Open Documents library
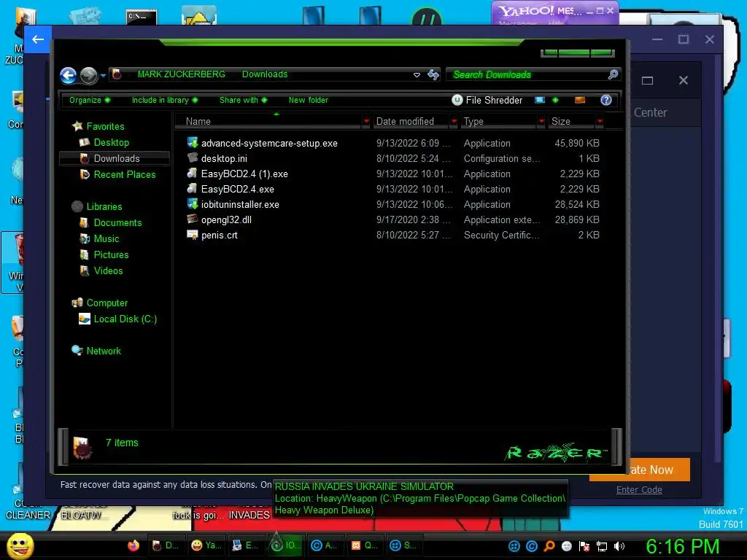 click(x=117, y=223)
